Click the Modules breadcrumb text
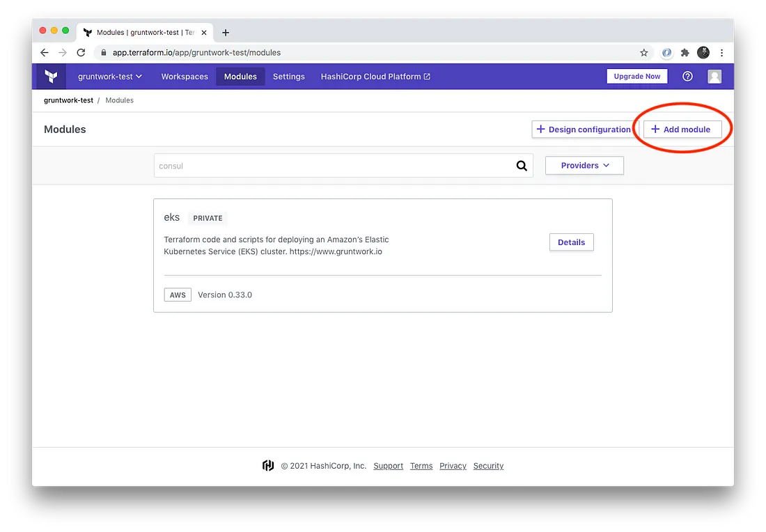This screenshot has width=766, height=532. 119,100
